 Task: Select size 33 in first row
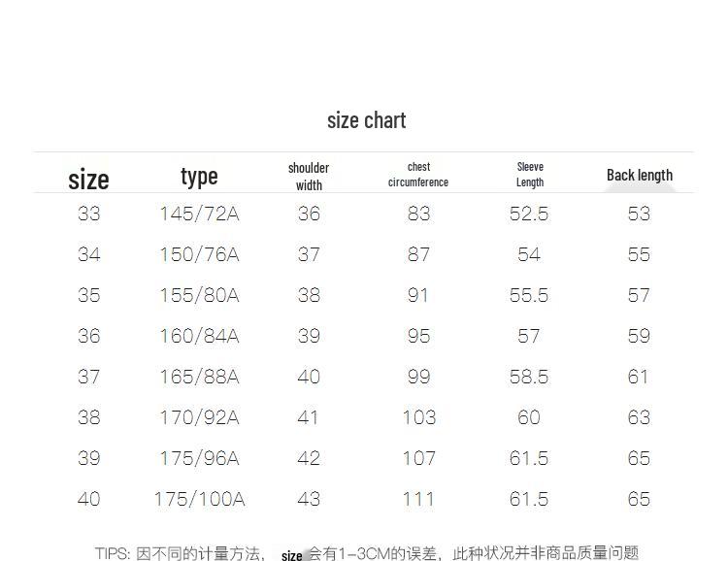click(89, 214)
